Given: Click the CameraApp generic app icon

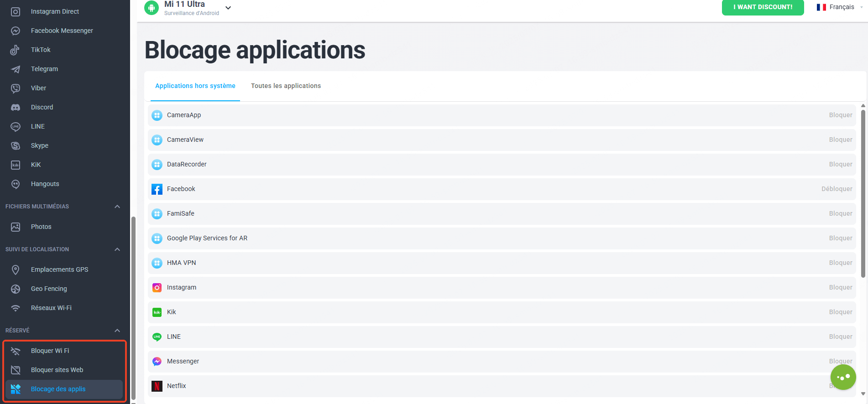Looking at the screenshot, I should [x=157, y=115].
